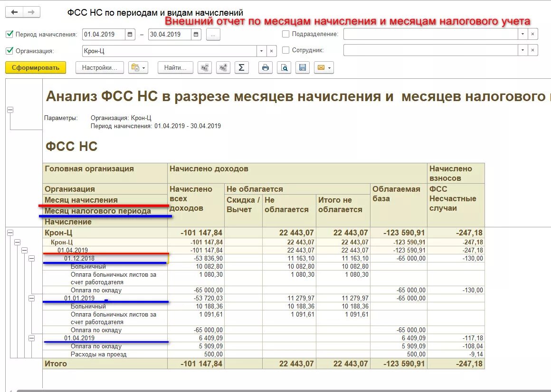Click the Найти... button

[175, 68]
